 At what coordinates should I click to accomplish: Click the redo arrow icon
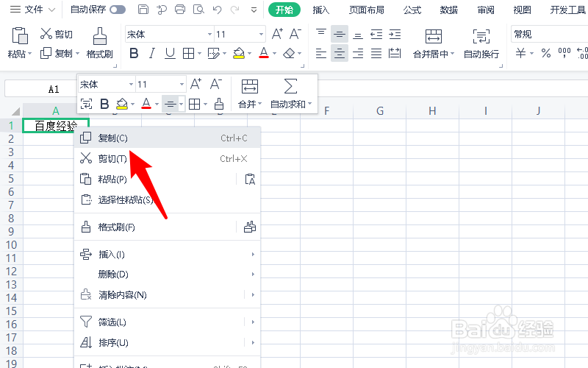[x=234, y=10]
